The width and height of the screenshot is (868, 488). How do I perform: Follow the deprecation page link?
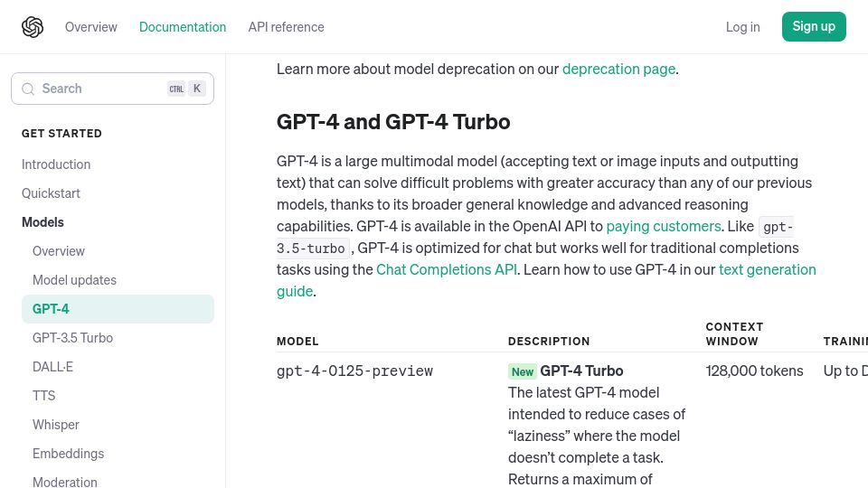point(618,69)
